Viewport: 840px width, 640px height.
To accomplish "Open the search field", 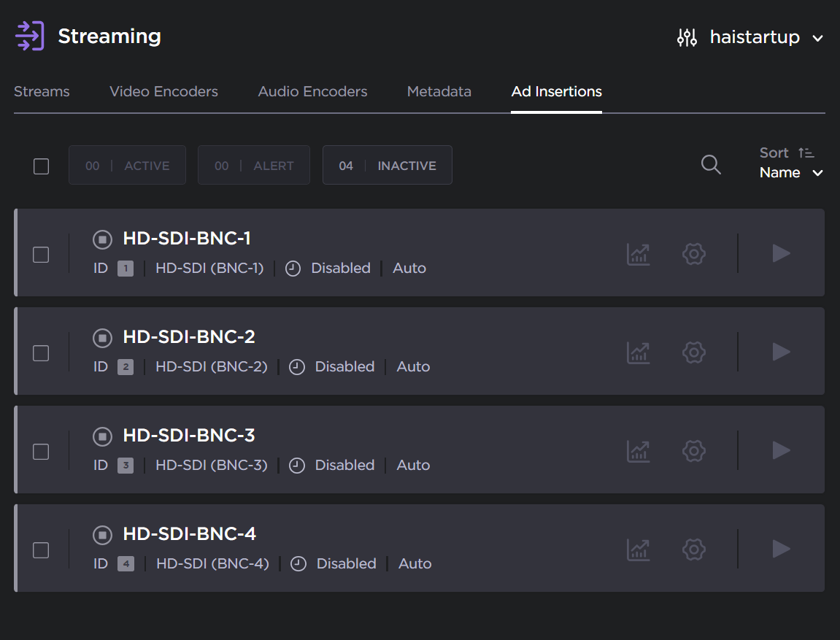I will tap(711, 165).
